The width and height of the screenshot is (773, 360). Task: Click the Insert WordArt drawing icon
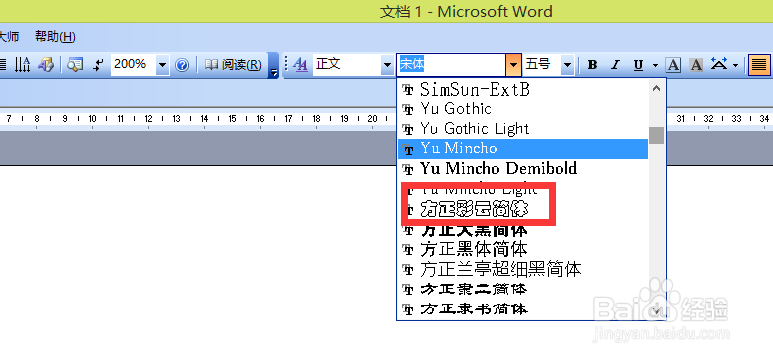[x=46, y=65]
